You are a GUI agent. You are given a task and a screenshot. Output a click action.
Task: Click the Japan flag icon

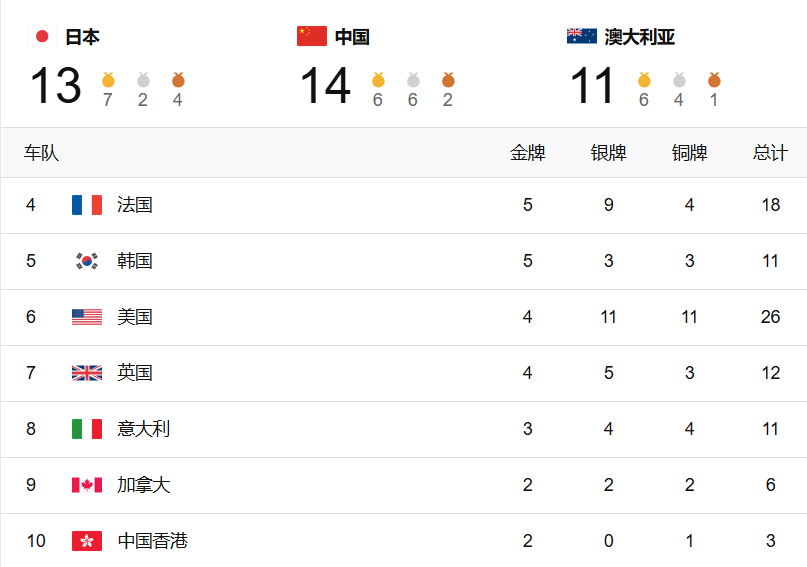coord(42,37)
